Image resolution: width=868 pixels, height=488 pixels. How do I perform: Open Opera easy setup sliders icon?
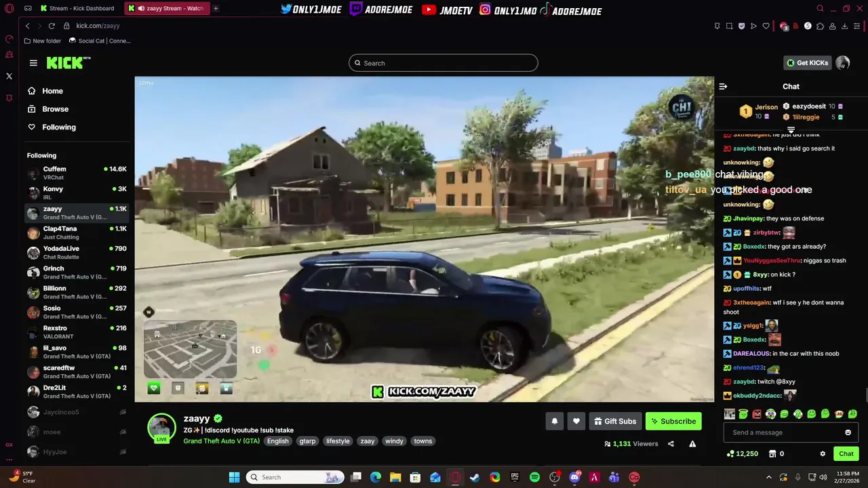tap(857, 26)
